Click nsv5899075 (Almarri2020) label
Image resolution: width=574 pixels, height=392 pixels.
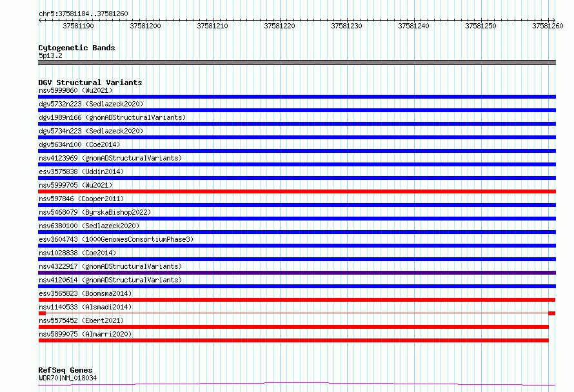(x=85, y=334)
